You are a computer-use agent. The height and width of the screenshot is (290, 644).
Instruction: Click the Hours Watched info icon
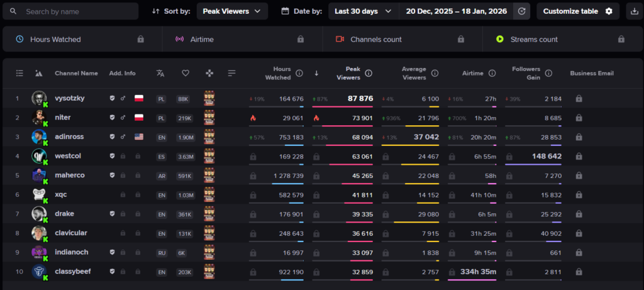tap(299, 74)
